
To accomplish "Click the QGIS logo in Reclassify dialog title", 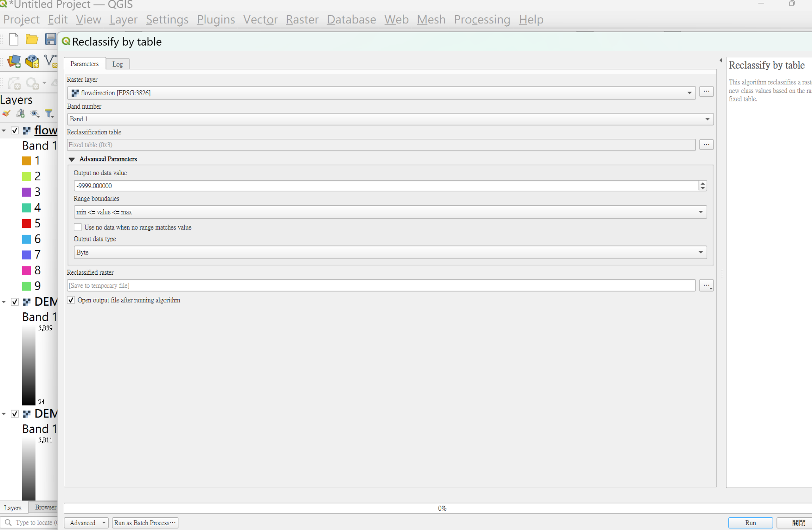I will click(x=66, y=41).
